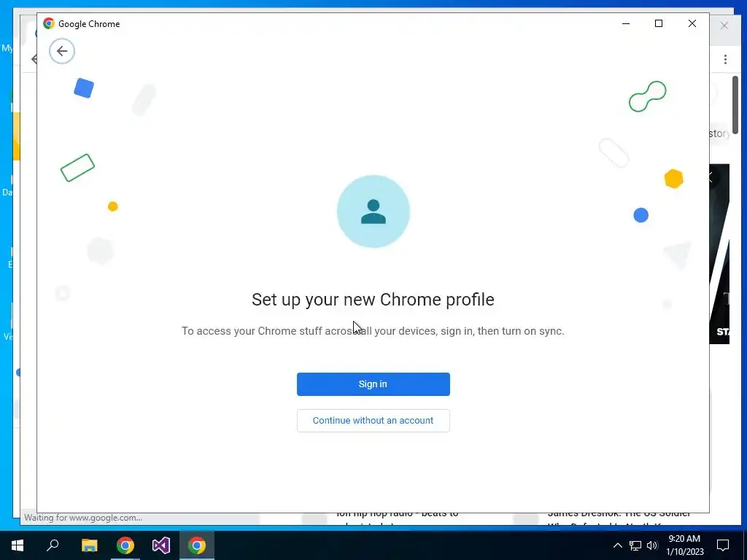Open File Explorer from the taskbar
The image size is (747, 560).
click(x=89, y=545)
